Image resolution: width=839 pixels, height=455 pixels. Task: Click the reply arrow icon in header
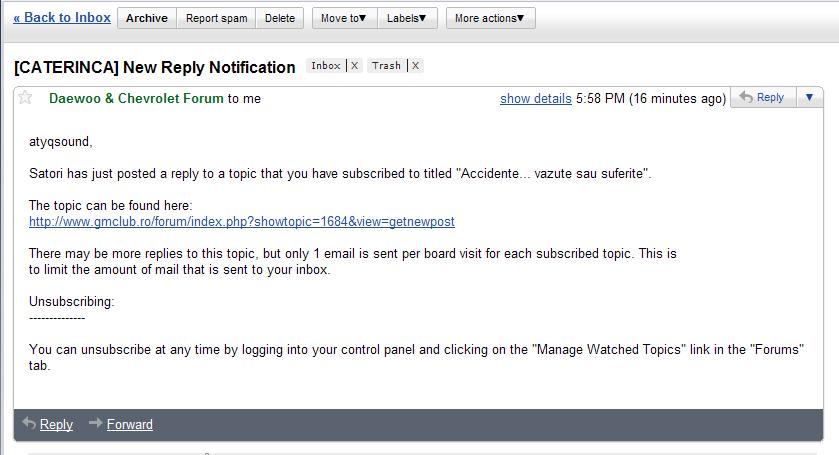(x=746, y=97)
